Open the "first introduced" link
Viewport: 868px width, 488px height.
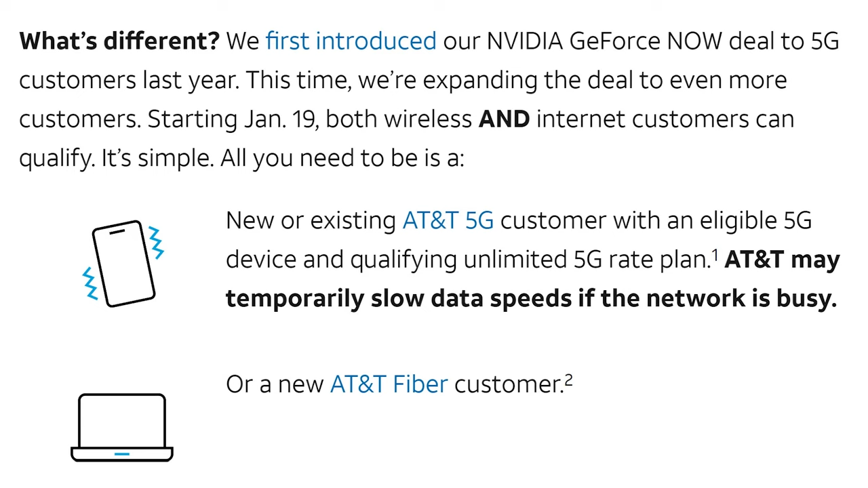(x=351, y=41)
